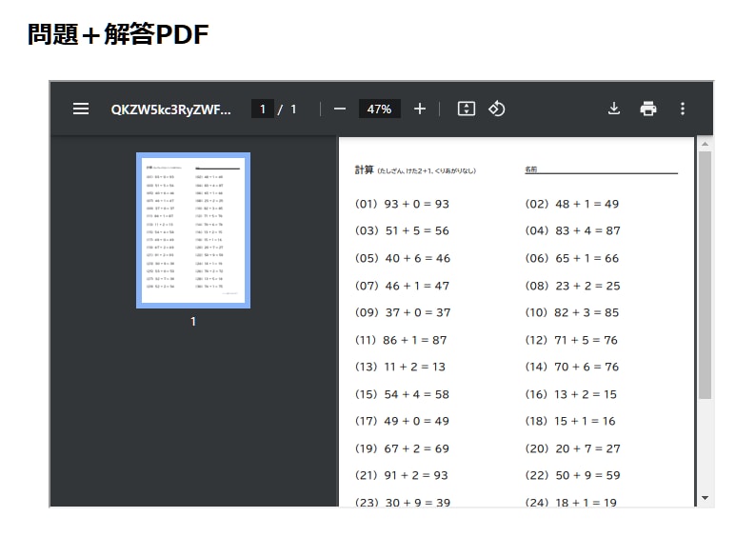
Task: Click problem (10) 82 + 3 = 85
Action: (x=572, y=313)
